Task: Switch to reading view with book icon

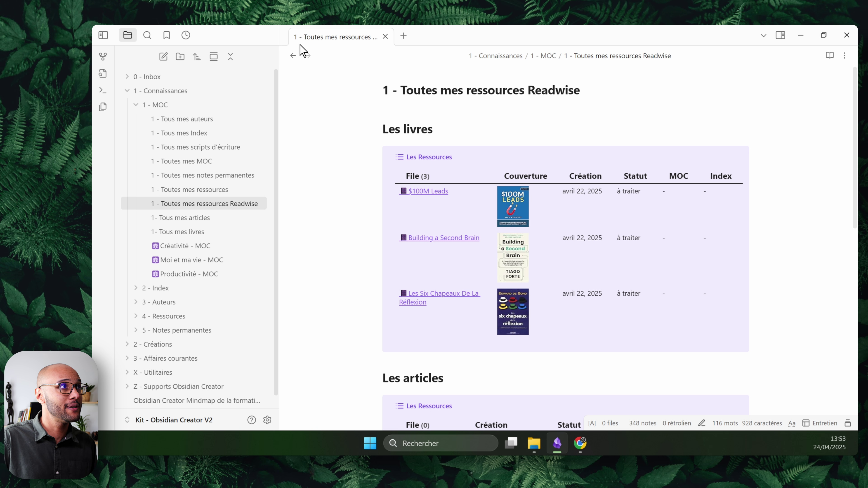Action: click(x=830, y=56)
